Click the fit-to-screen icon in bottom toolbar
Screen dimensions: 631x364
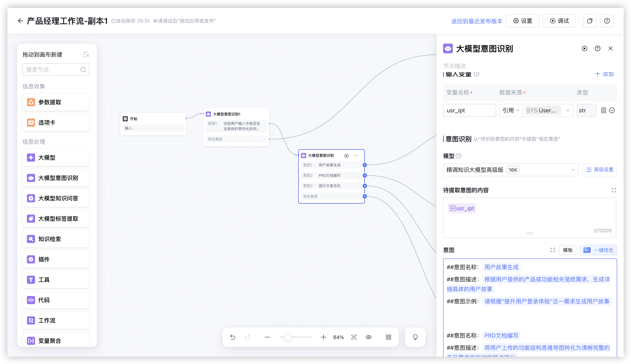[x=354, y=337]
